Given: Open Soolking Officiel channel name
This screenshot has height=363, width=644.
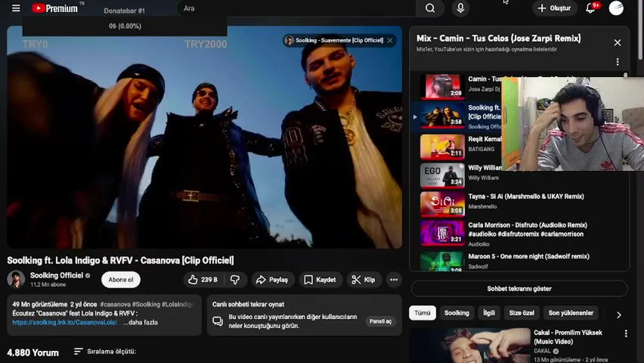Looking at the screenshot, I should (56, 275).
